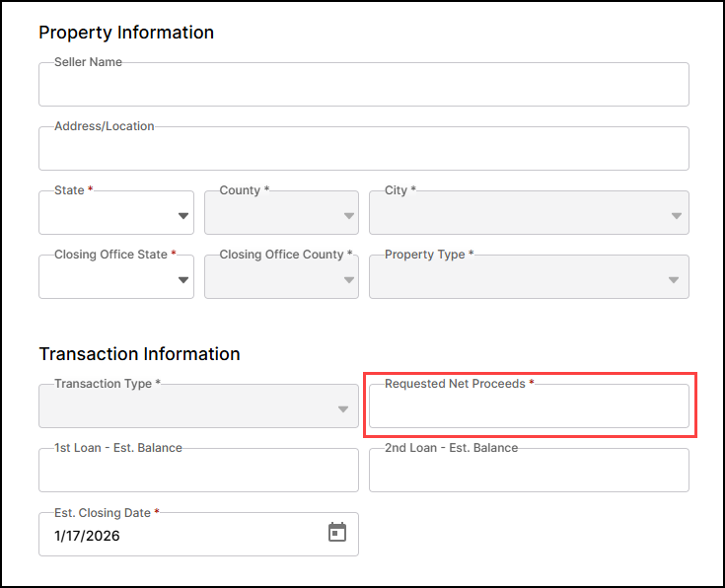Click the State dropdown arrow
This screenshot has width=725, height=588.
pos(182,216)
